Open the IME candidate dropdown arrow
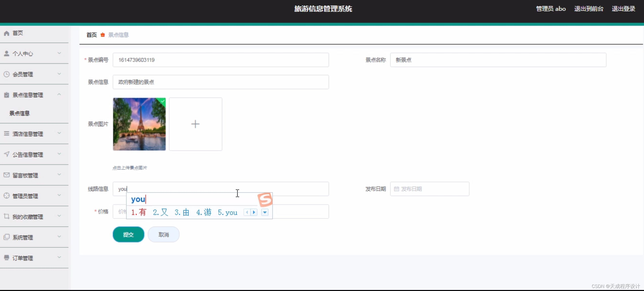The width and height of the screenshot is (644, 291). (265, 213)
